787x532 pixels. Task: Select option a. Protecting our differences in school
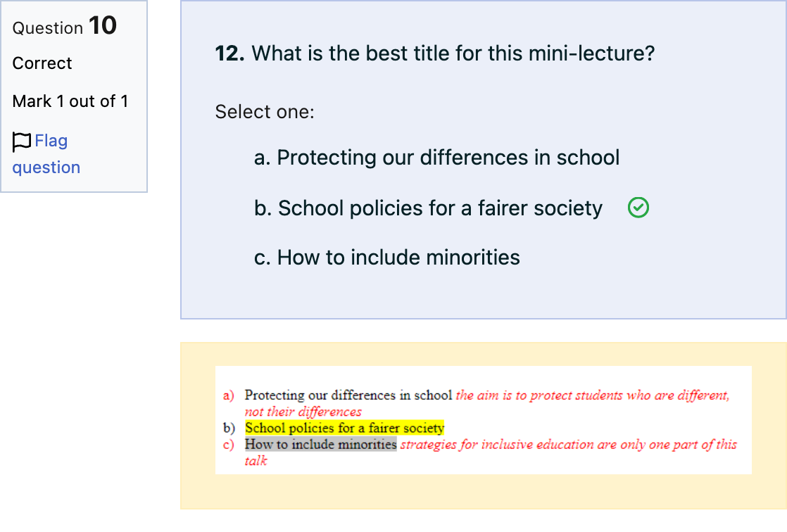(x=436, y=158)
